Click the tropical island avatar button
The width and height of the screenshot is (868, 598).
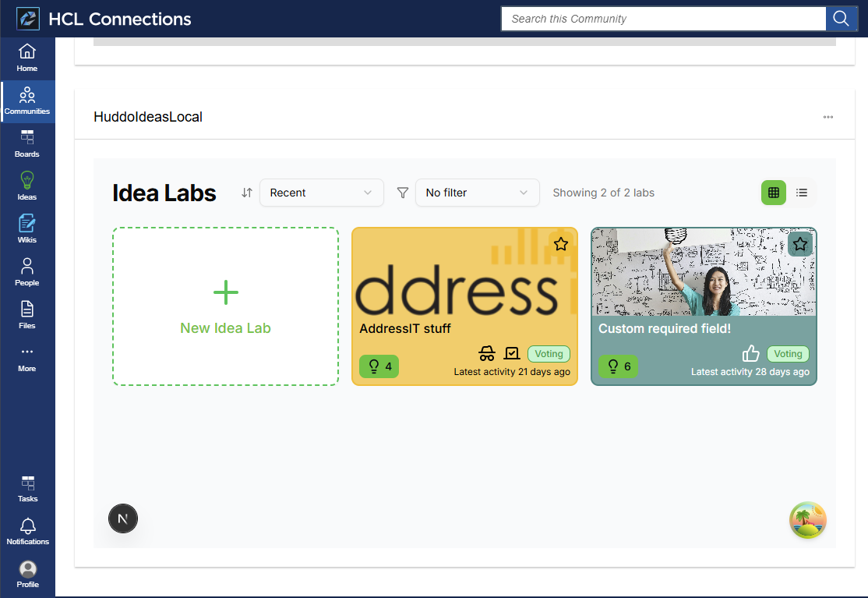(x=808, y=520)
